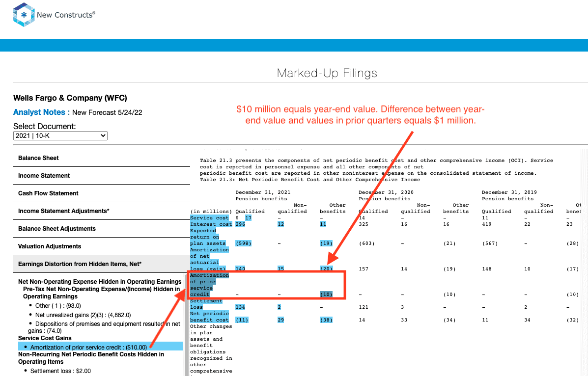
Task: Click the Net periodic benefit cost label
Action: (x=209, y=317)
